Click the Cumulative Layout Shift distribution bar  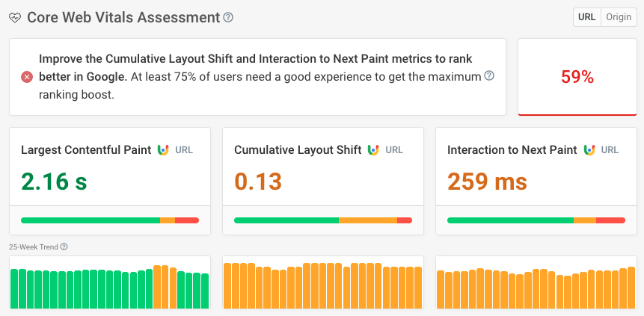pos(323,220)
